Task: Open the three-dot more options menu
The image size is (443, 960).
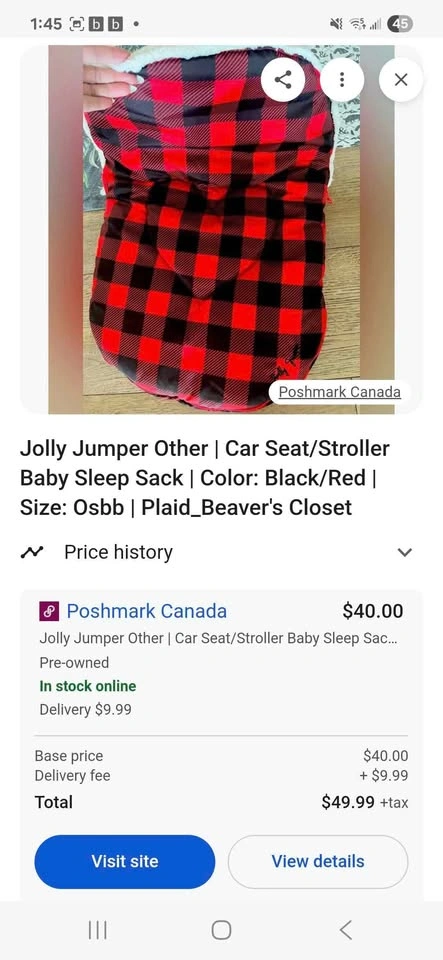Action: 341,80
